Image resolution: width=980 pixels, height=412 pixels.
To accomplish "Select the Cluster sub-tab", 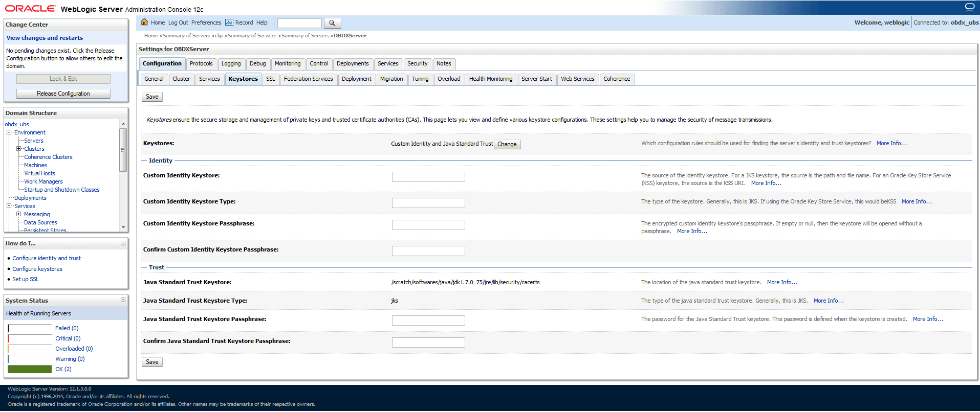I will [x=181, y=79].
